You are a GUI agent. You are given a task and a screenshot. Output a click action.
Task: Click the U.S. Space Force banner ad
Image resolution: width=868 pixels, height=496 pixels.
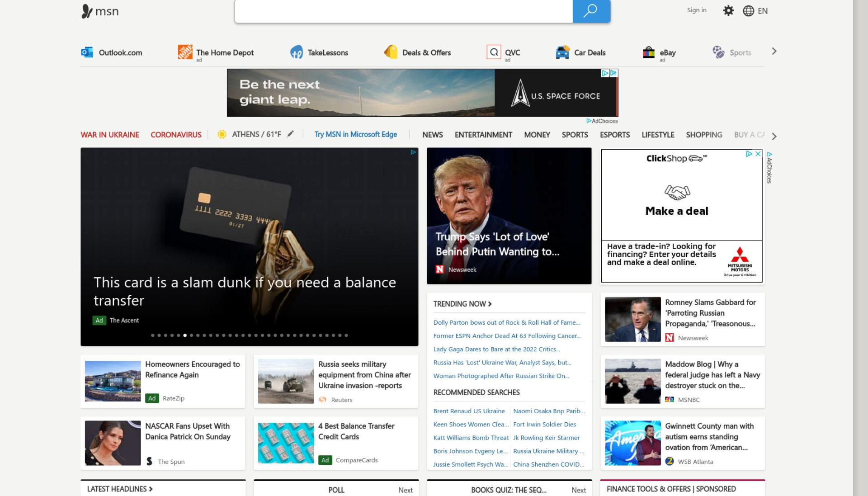point(422,93)
